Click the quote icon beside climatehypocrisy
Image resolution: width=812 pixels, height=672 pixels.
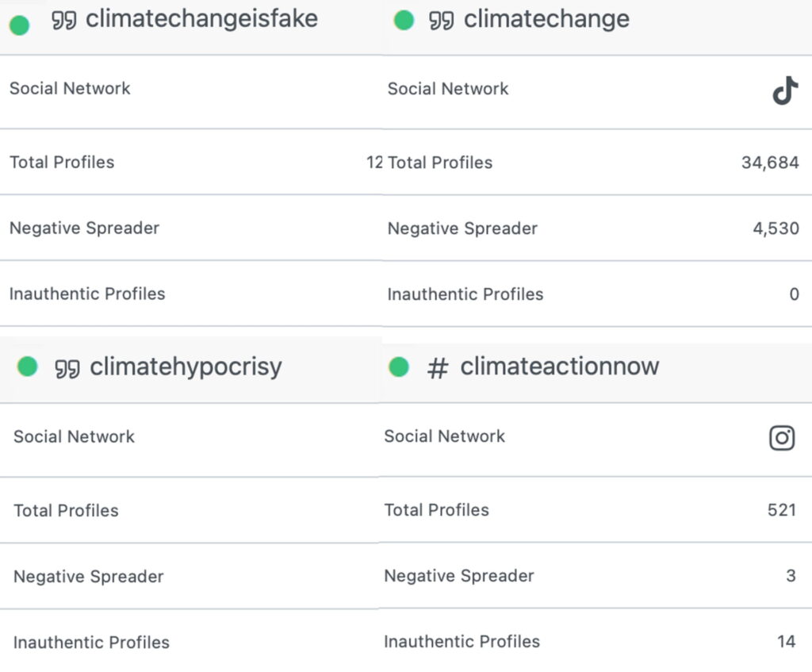tap(67, 368)
